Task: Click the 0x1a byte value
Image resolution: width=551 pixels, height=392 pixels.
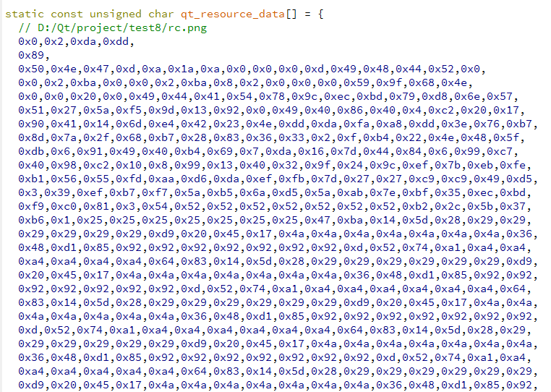Action: (181, 69)
